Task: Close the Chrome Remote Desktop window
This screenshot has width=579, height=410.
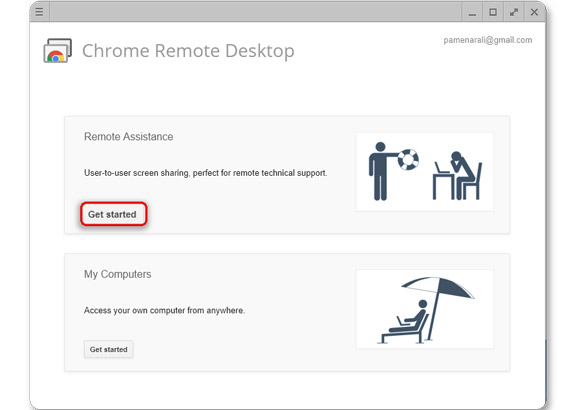Action: tap(534, 12)
